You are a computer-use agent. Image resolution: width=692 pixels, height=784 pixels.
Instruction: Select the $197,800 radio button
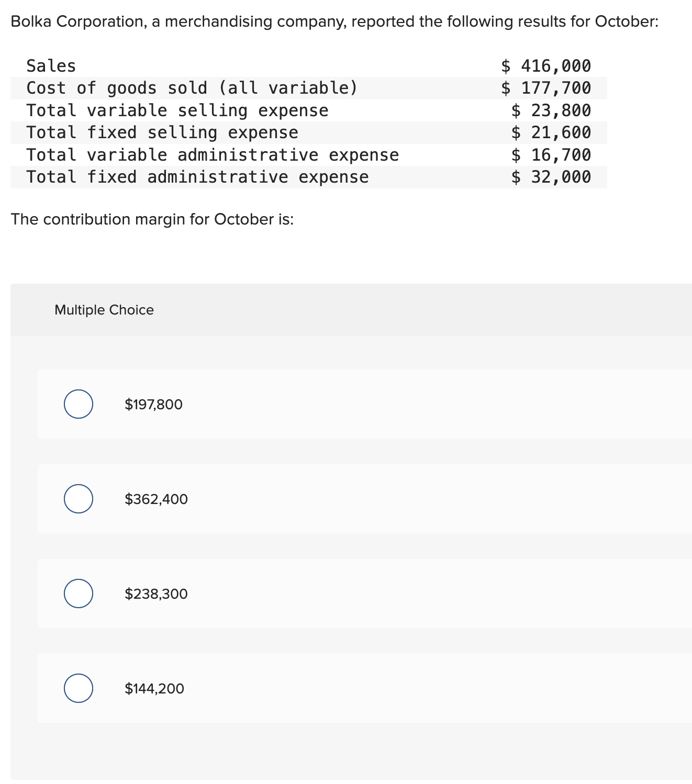point(79,404)
